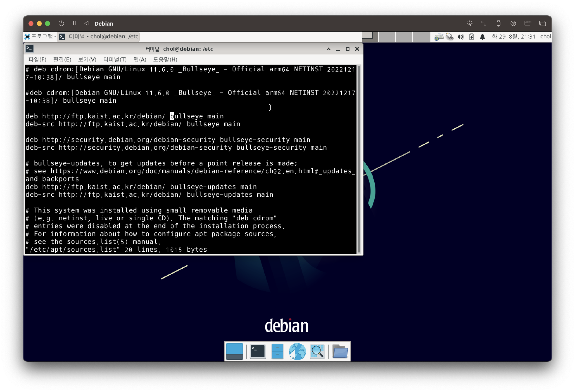Click on "deb http://security.debian.org" line
575x392 pixels.
[x=168, y=140]
